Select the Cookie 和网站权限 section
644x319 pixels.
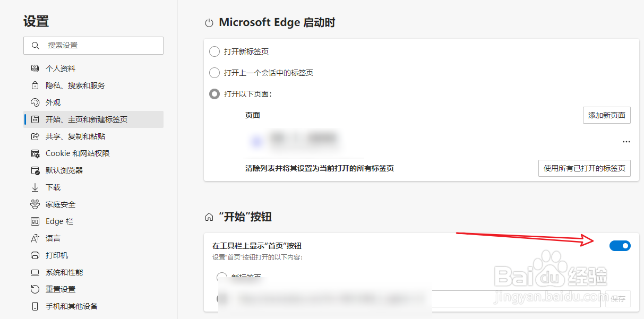coord(78,153)
